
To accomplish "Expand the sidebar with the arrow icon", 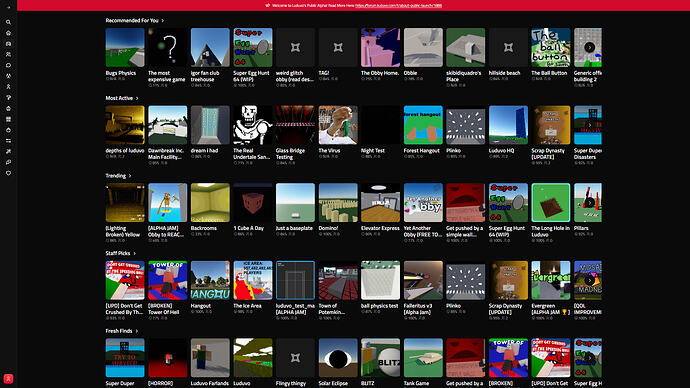I will pyautogui.click(x=8, y=7).
